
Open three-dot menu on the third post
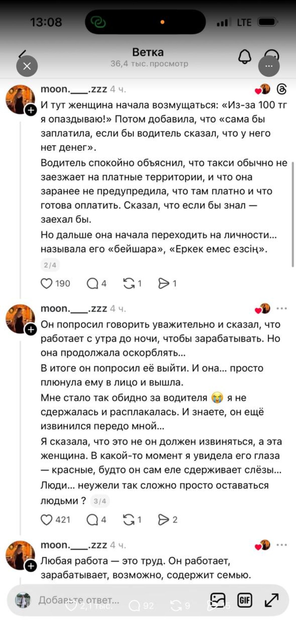point(282,545)
